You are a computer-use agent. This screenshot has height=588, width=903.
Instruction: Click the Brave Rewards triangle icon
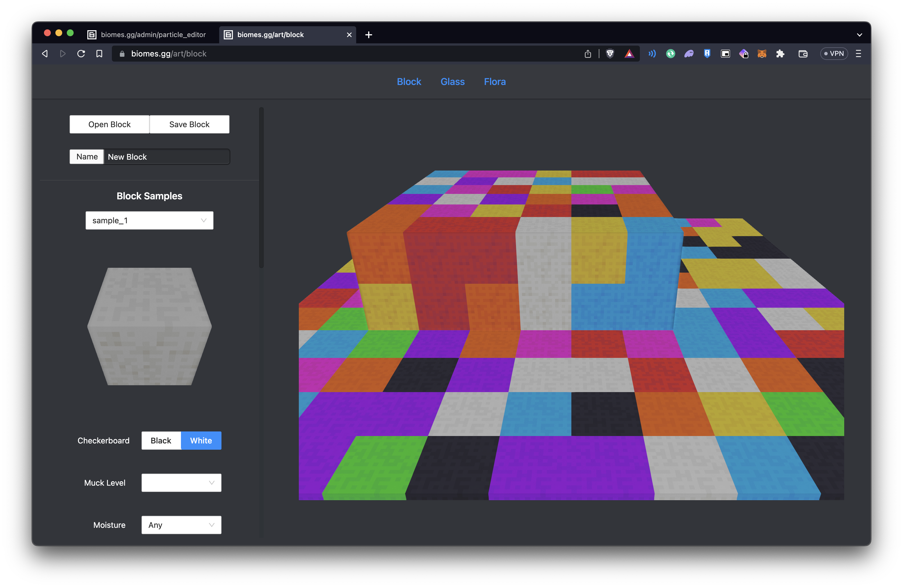coord(629,54)
